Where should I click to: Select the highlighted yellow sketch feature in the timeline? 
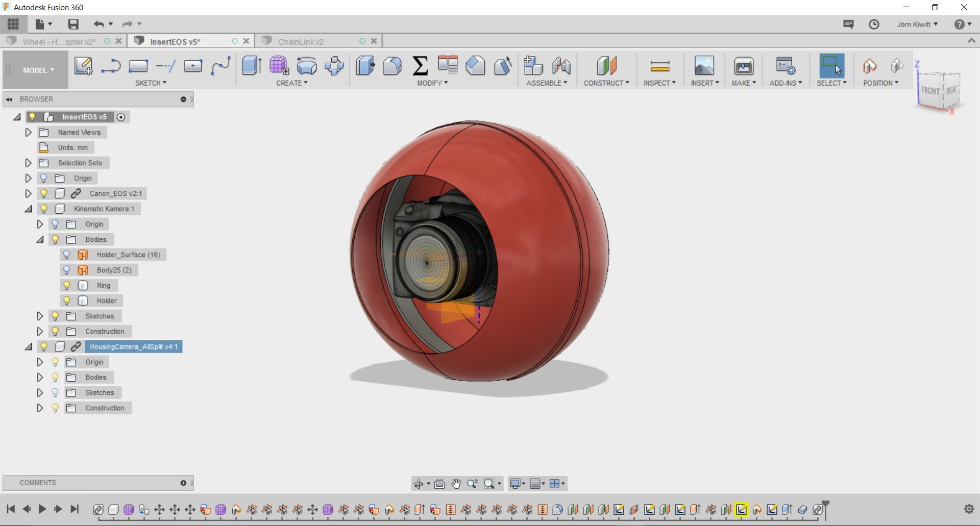click(741, 509)
